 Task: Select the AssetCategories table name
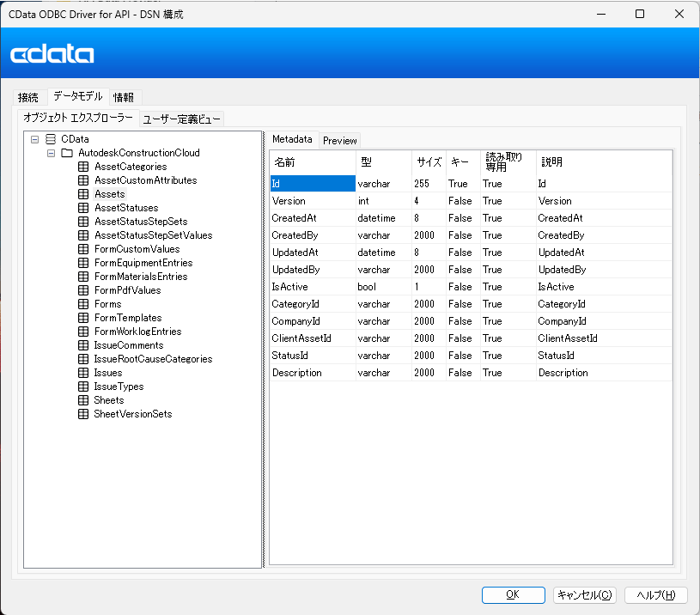(131, 167)
